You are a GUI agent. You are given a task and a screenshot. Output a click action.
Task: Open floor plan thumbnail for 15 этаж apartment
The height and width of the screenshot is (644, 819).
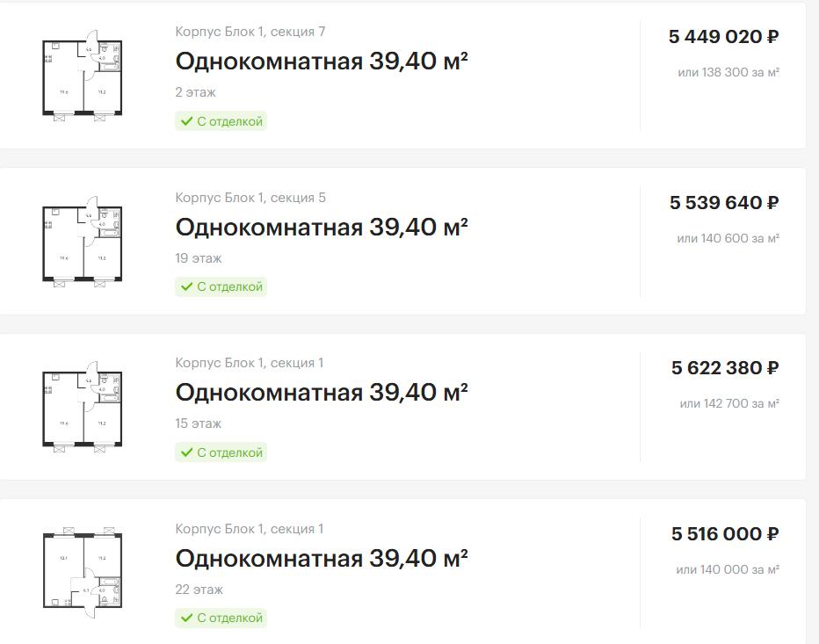(82, 407)
